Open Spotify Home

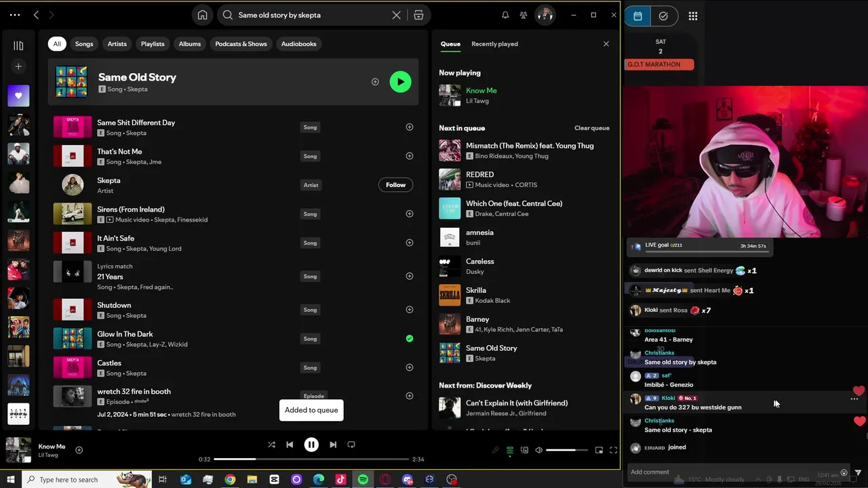pyautogui.click(x=202, y=15)
